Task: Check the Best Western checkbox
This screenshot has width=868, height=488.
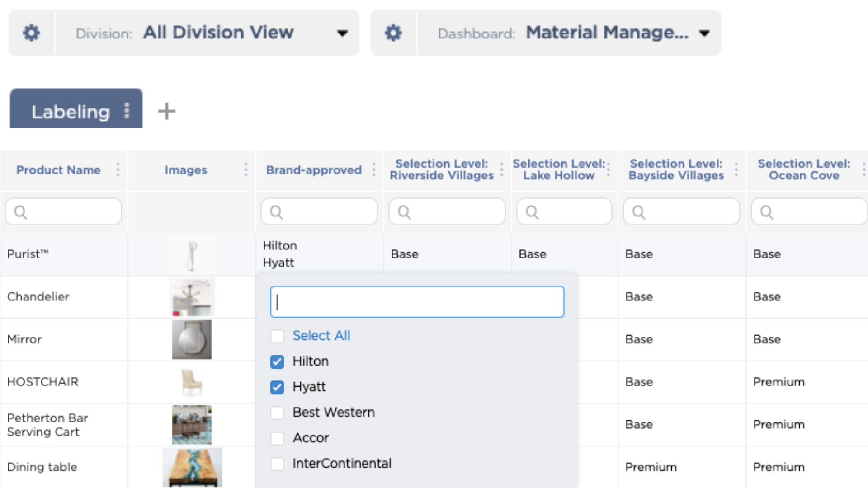Action: click(x=277, y=413)
